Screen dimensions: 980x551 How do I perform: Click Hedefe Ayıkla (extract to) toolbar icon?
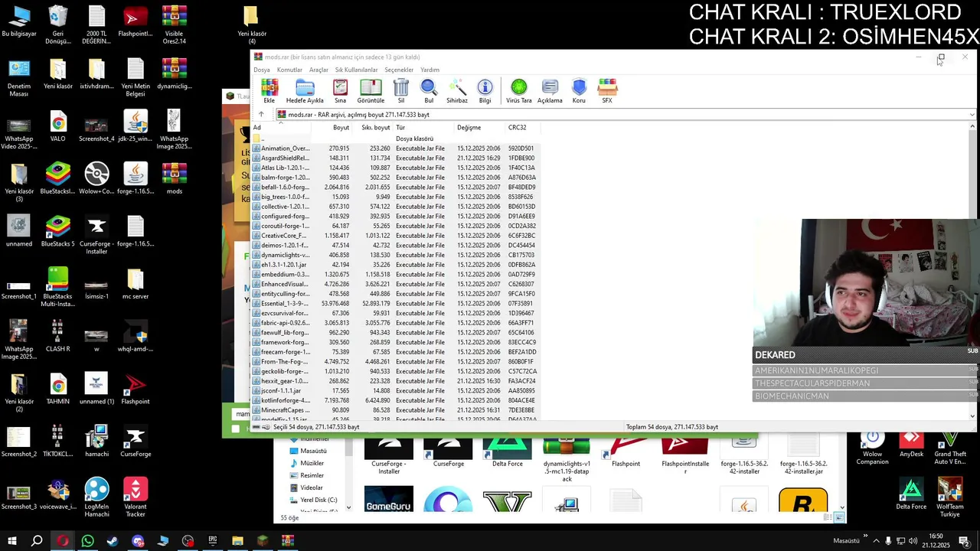[x=305, y=90]
